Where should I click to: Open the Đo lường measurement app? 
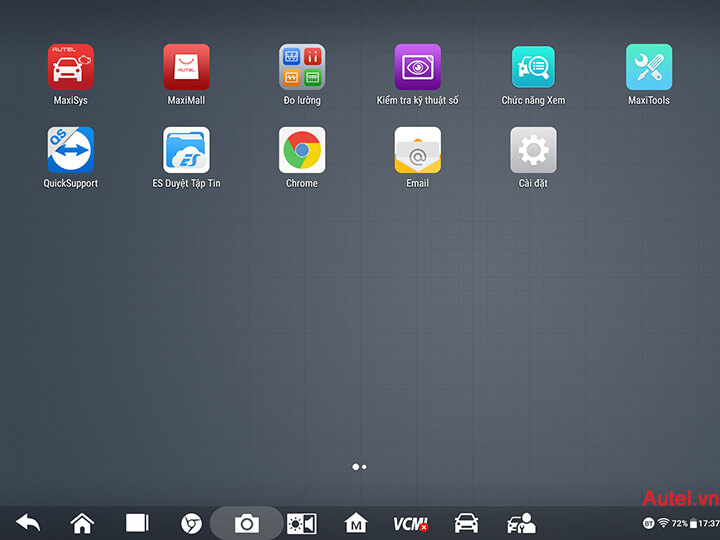(302, 67)
